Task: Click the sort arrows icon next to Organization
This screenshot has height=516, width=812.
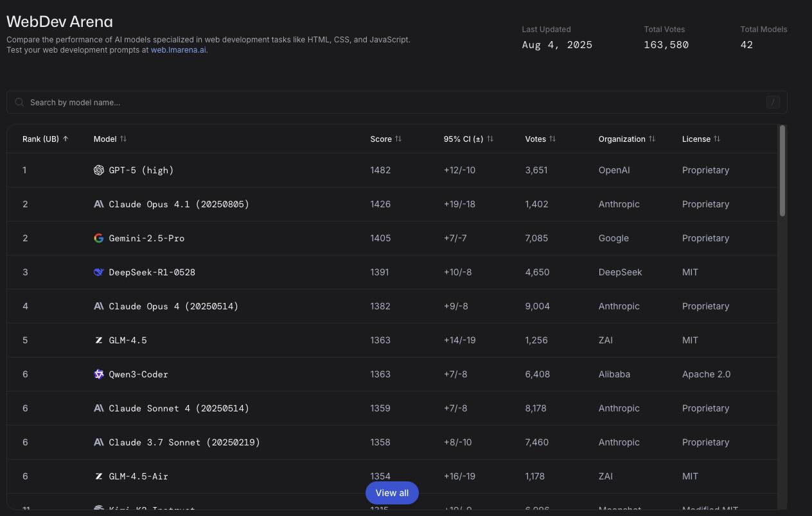Action: pyautogui.click(x=652, y=139)
